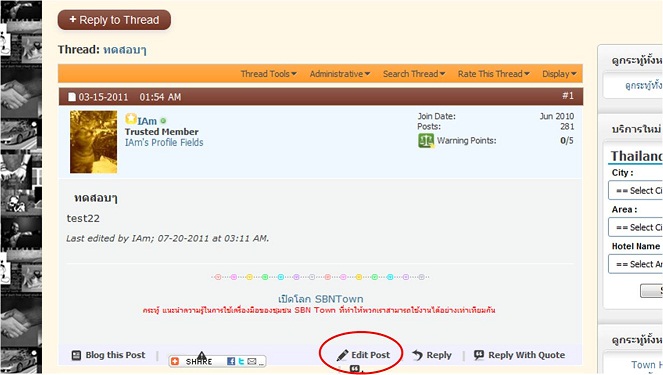Click the green online status indicator

(163, 121)
